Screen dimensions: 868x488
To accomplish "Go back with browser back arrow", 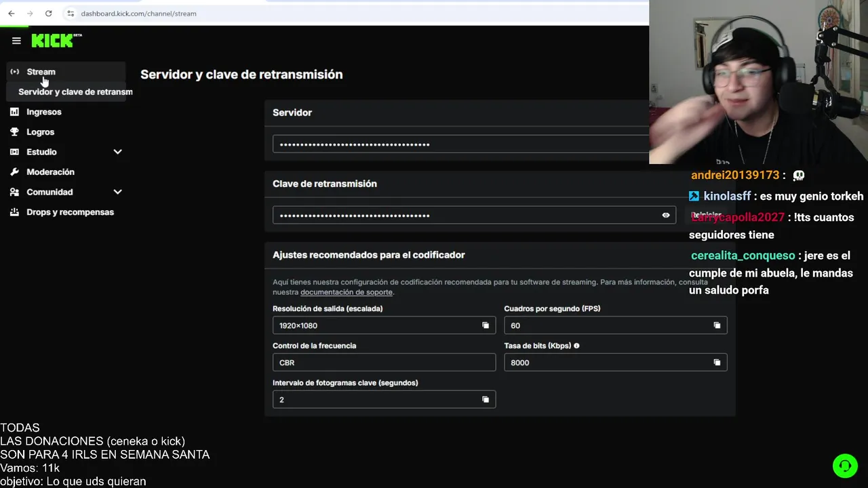I will point(12,14).
